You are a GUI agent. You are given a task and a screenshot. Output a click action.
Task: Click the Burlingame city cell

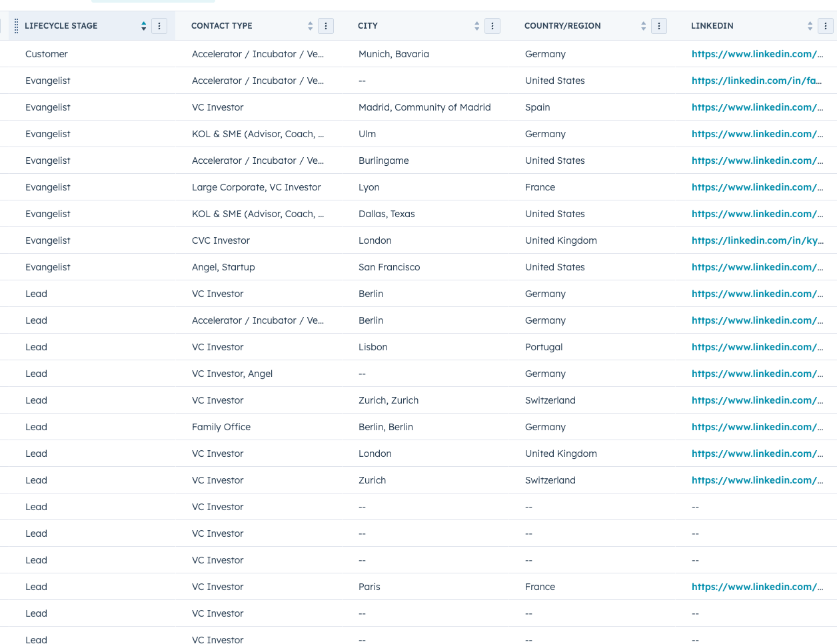tap(384, 161)
